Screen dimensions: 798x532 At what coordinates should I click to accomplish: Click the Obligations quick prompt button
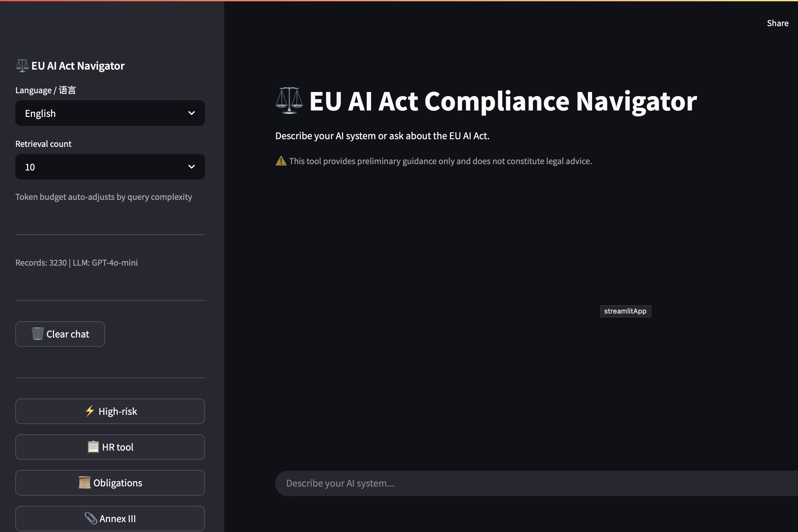110,483
